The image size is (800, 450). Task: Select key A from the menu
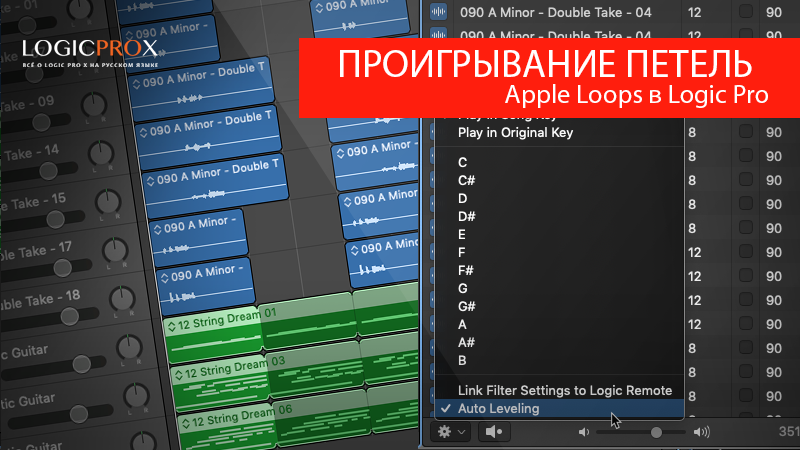click(462, 324)
